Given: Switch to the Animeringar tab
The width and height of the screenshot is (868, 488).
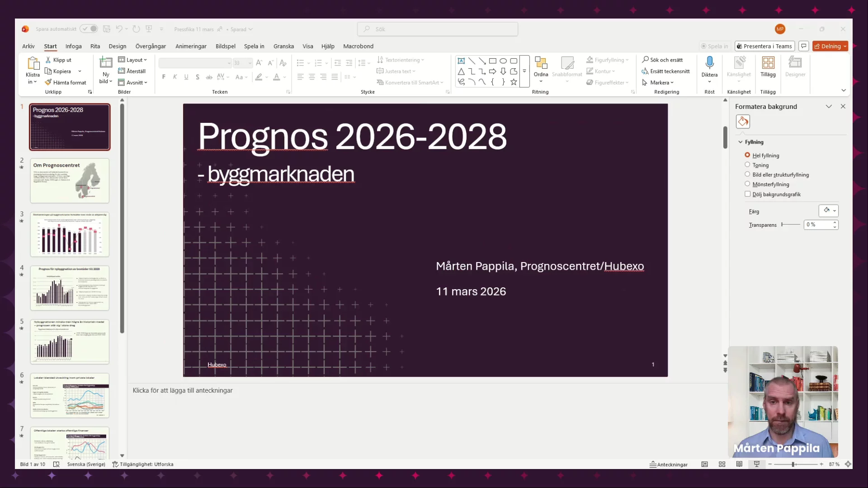Looking at the screenshot, I should pyautogui.click(x=191, y=46).
